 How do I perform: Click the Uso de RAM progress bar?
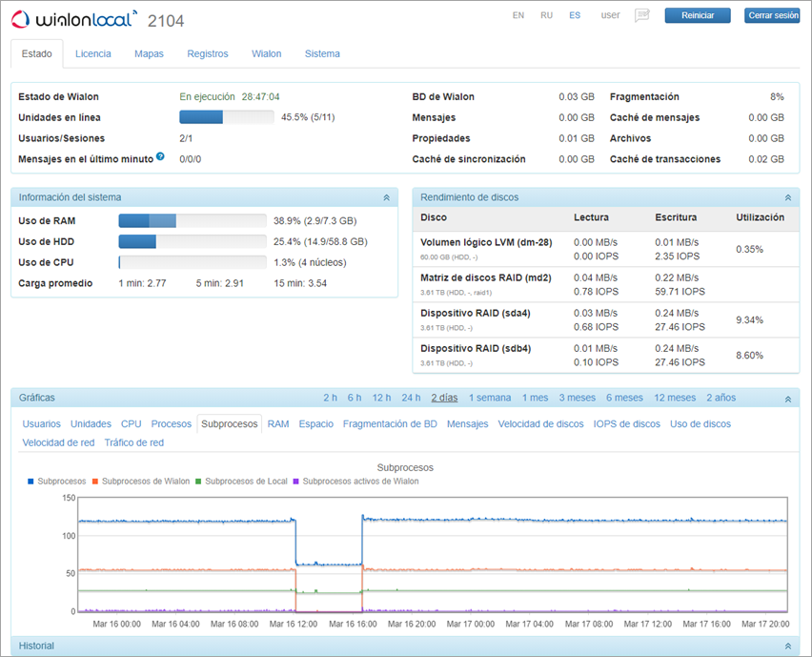(192, 220)
